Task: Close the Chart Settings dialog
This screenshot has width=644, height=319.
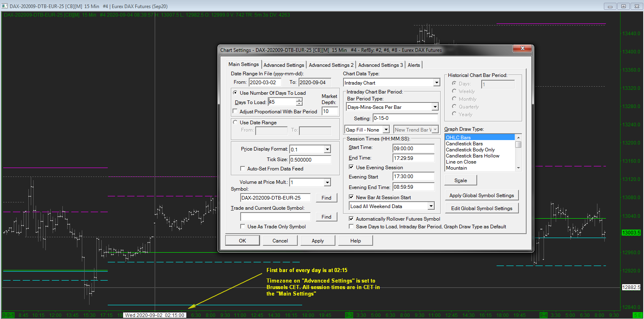Action: click(x=522, y=49)
